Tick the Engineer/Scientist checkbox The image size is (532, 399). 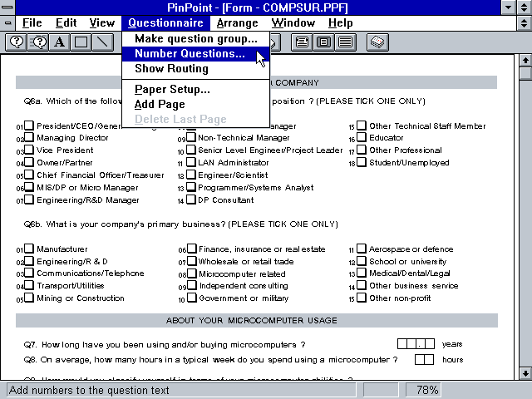(x=191, y=175)
